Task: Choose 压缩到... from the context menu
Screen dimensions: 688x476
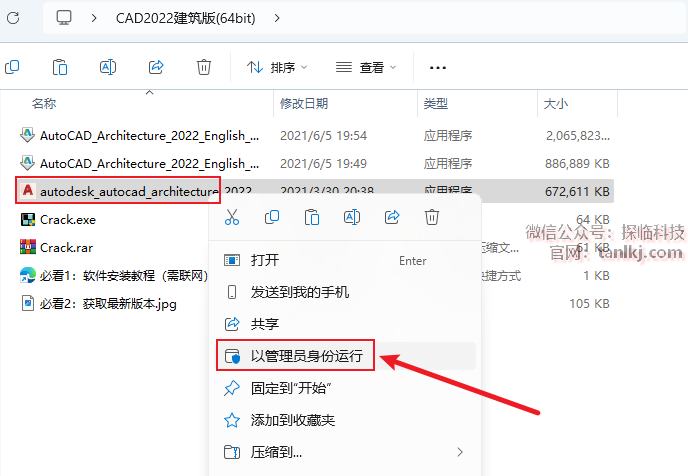Action: coord(346,452)
